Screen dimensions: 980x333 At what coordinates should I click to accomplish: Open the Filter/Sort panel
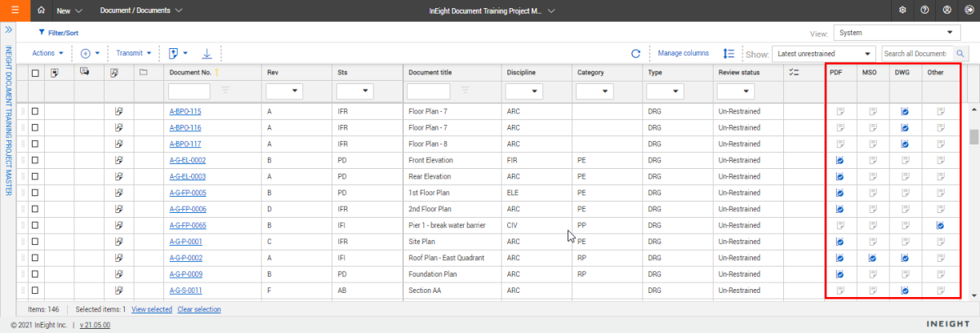point(57,33)
